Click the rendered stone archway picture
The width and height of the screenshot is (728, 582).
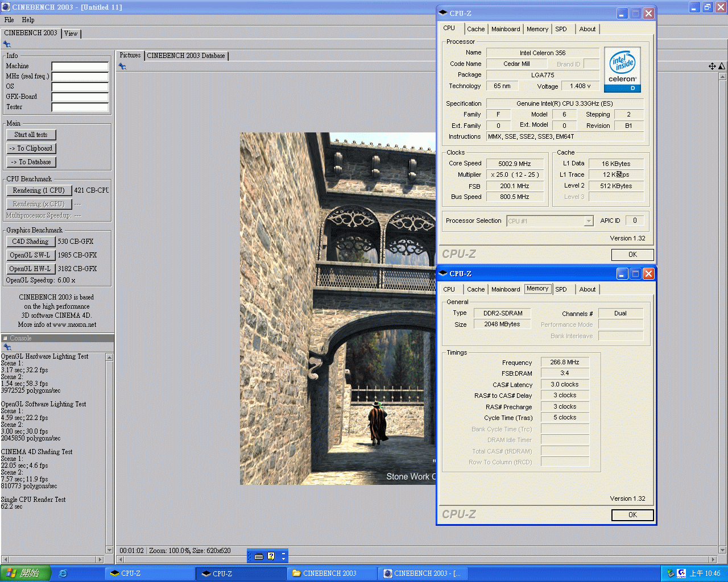click(338, 309)
